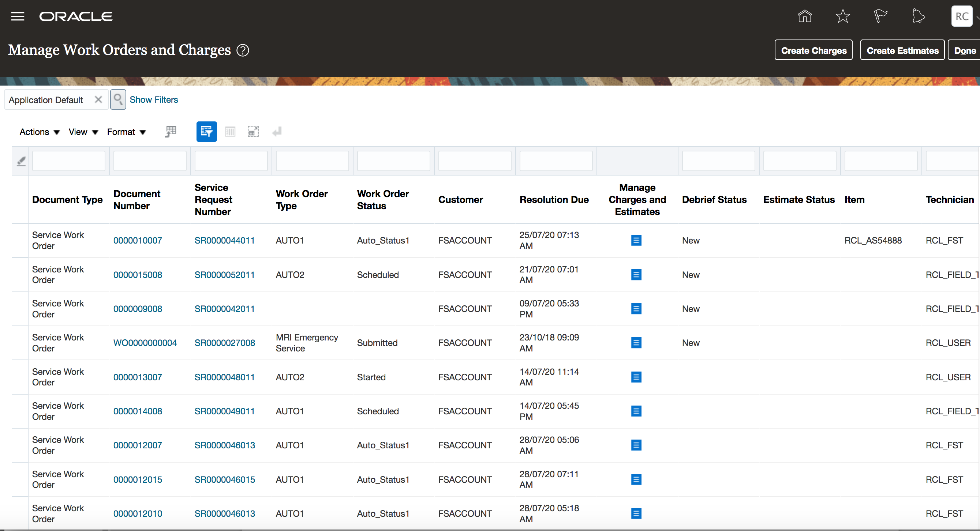Open Favorites star icon
This screenshot has width=980, height=531.
[x=843, y=16]
